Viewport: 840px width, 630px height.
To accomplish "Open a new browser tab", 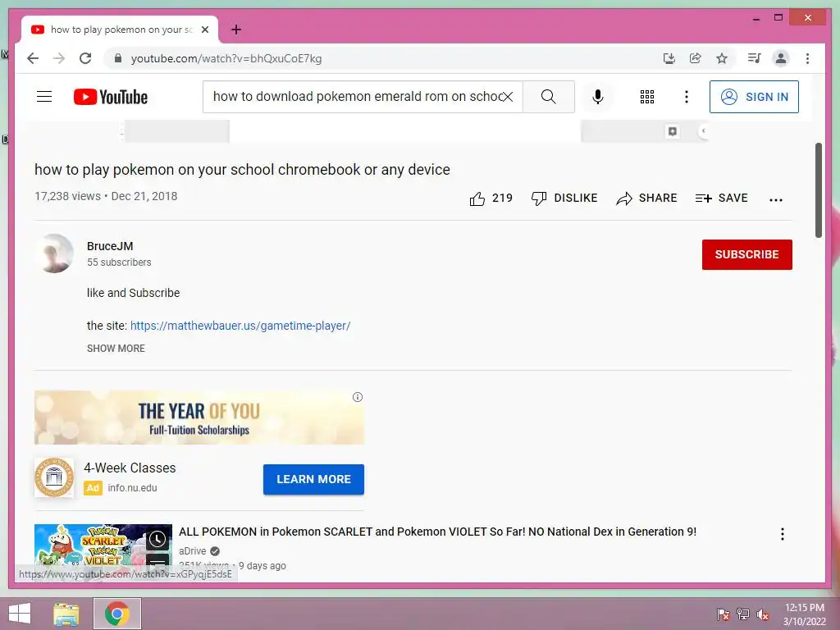I will pos(236,30).
